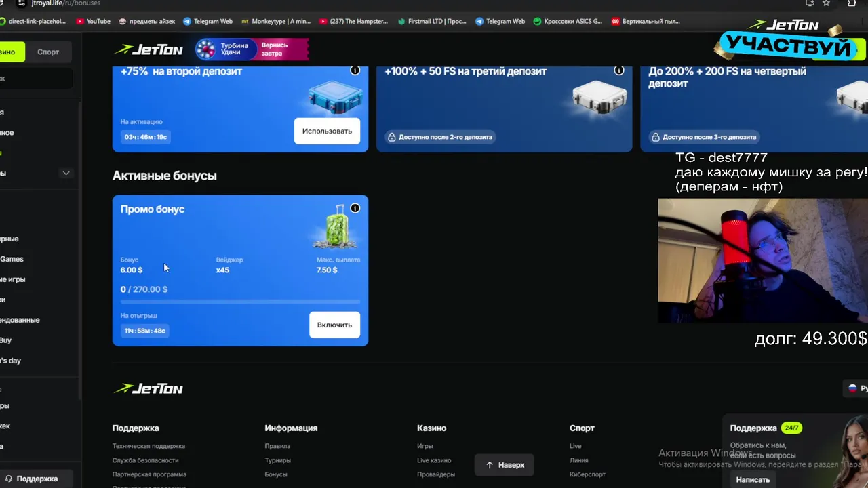Open the Киберспорт footer link
868x488 pixels.
[x=587, y=474]
